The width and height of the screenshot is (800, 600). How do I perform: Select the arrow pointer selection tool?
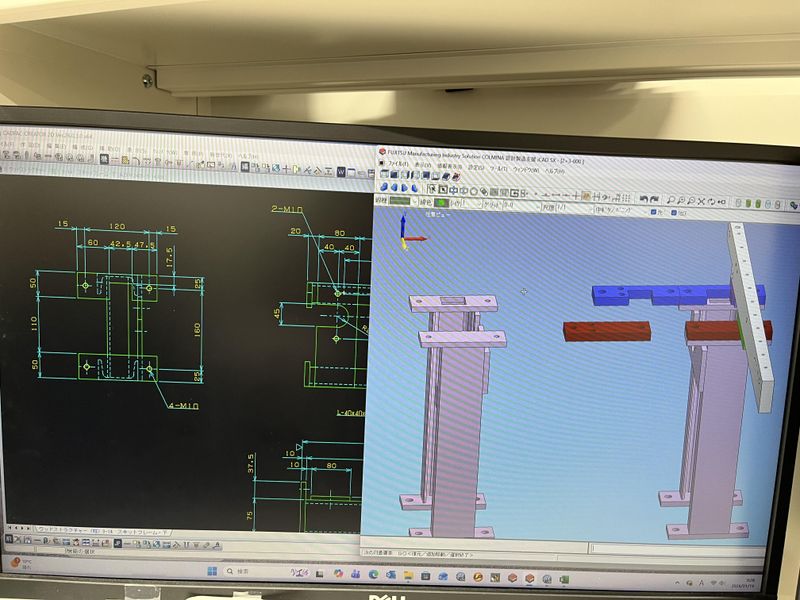click(432, 188)
